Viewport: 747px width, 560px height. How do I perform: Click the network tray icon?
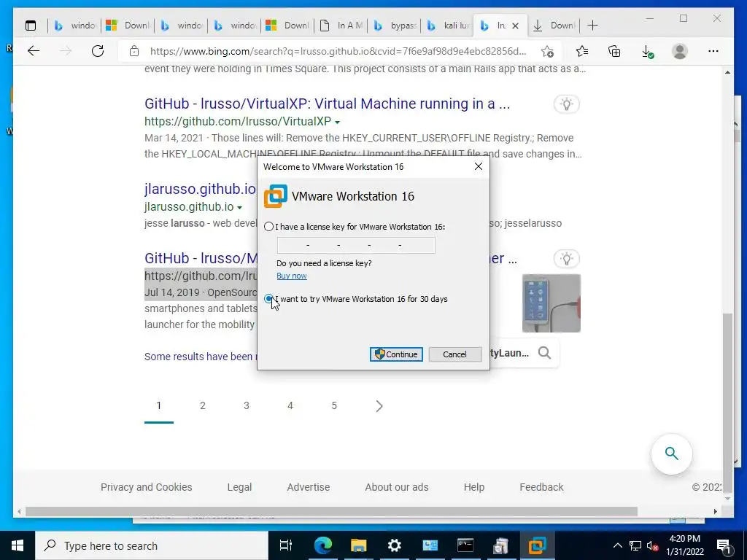point(635,545)
